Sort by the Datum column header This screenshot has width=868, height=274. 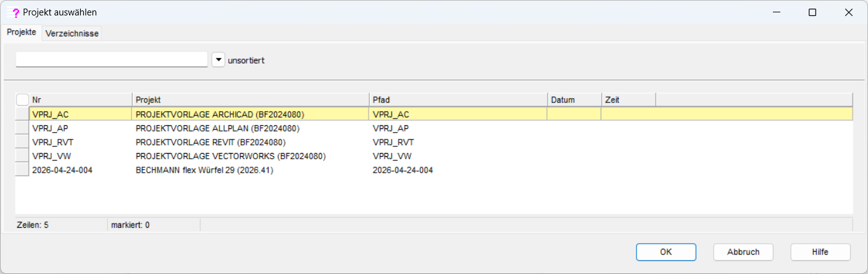click(575, 99)
